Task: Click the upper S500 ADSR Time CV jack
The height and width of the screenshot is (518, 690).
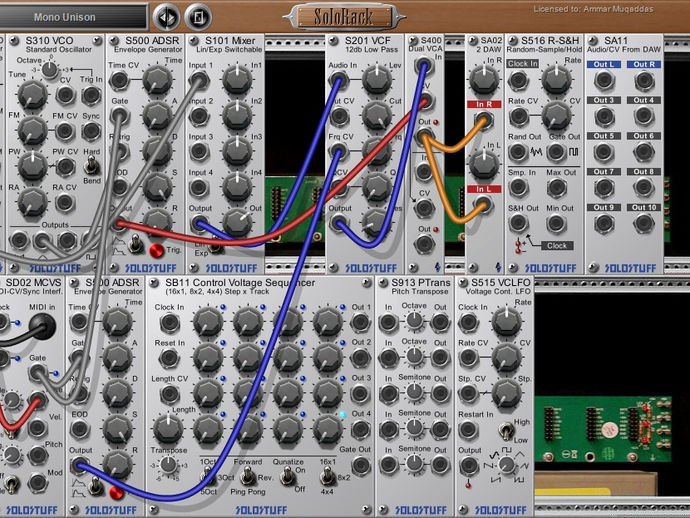Action: 119,81
